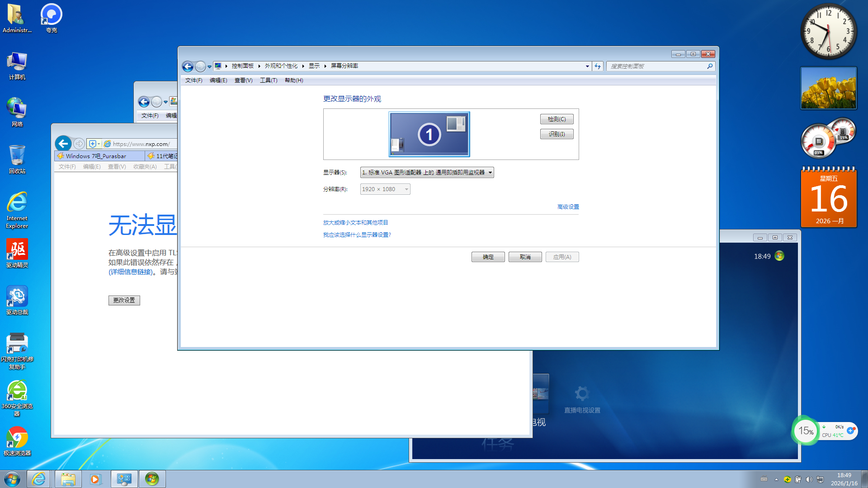The height and width of the screenshot is (488, 868).
Task: Click the 识别(I) button
Action: point(557,134)
